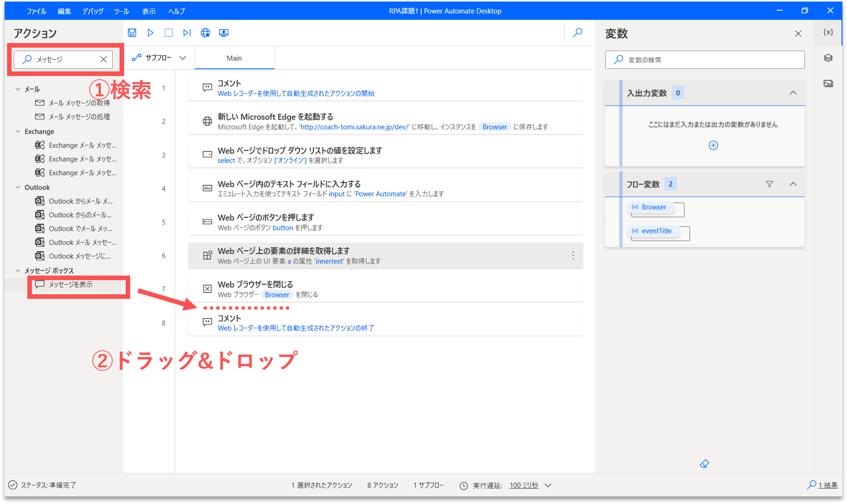Click search icon in flow toolbar
This screenshot has width=847, height=504.
coord(577,33)
